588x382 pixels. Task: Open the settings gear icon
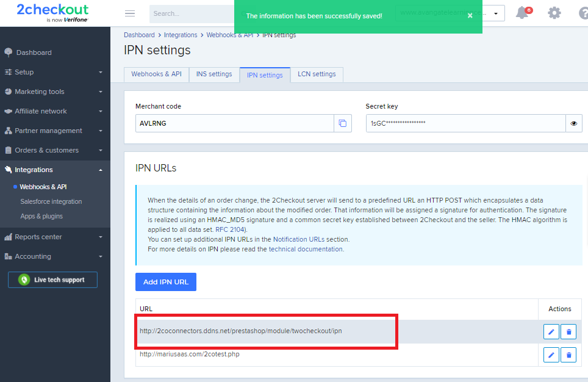554,13
